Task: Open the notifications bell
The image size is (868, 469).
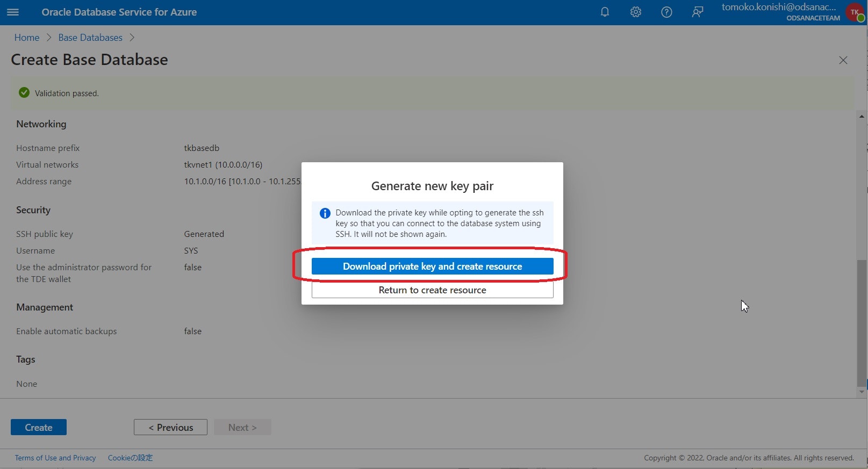Action: click(x=605, y=12)
